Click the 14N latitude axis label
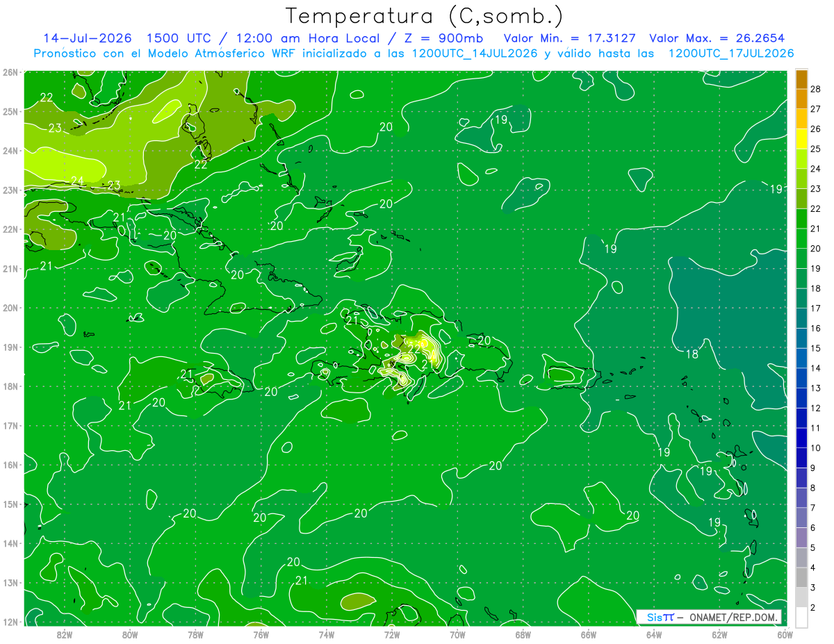The image size is (834, 644). [x=10, y=543]
